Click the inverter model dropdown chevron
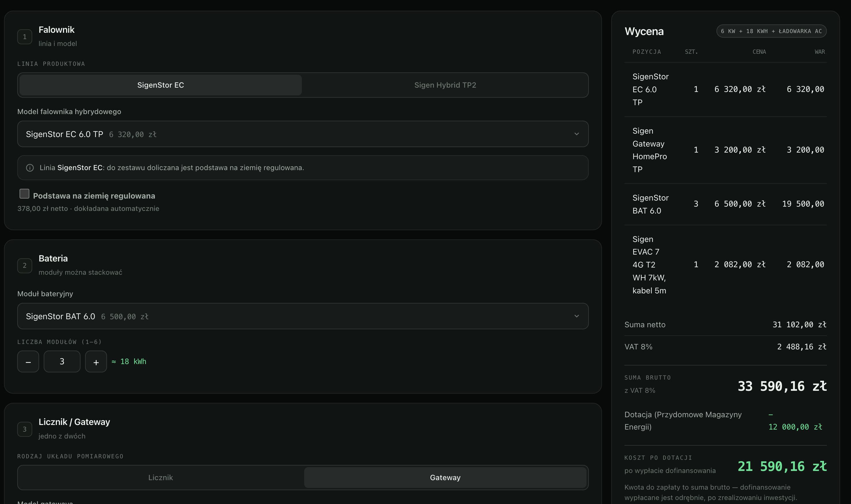The width and height of the screenshot is (851, 504). (x=576, y=134)
